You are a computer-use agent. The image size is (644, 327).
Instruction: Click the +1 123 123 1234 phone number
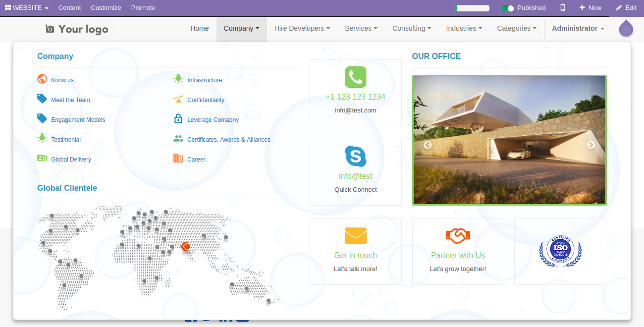coord(356,97)
